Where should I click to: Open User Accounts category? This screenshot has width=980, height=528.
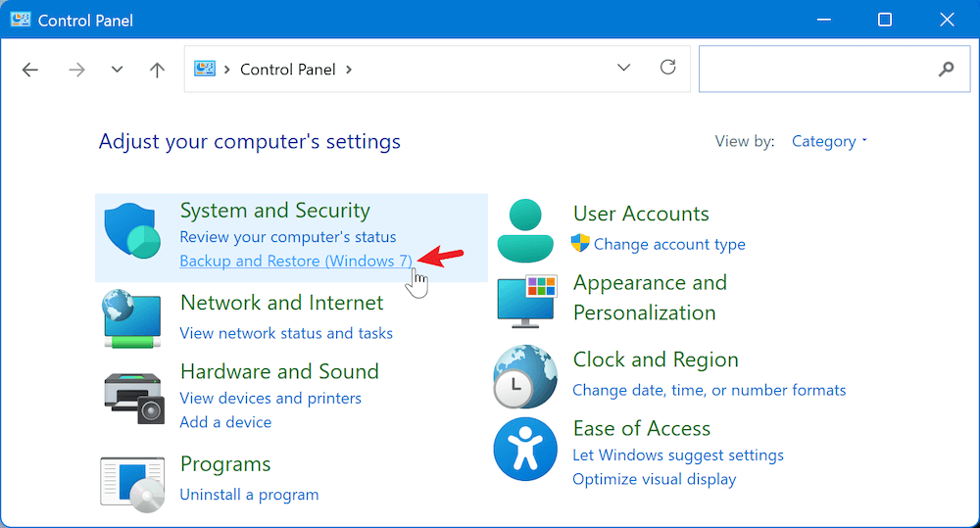point(641,214)
